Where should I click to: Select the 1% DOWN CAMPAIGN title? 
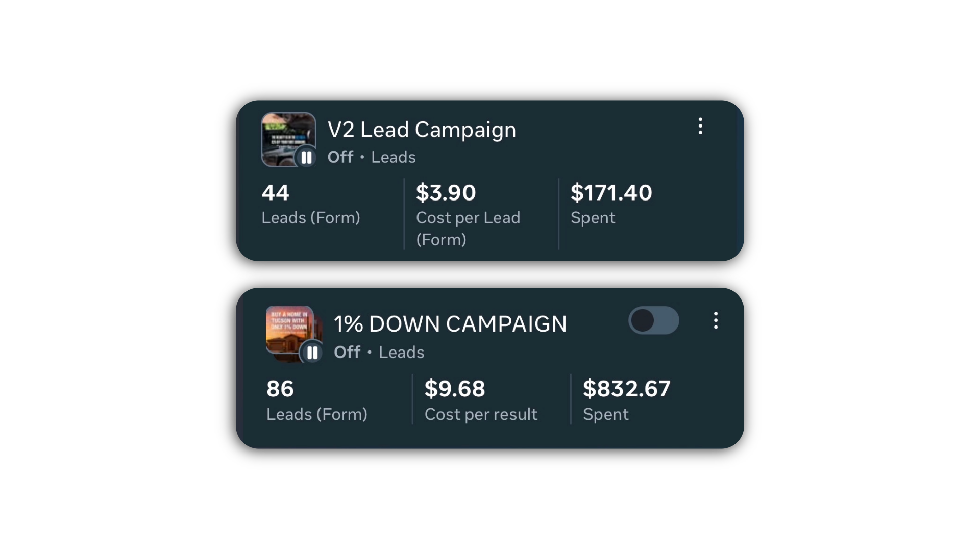tap(450, 324)
